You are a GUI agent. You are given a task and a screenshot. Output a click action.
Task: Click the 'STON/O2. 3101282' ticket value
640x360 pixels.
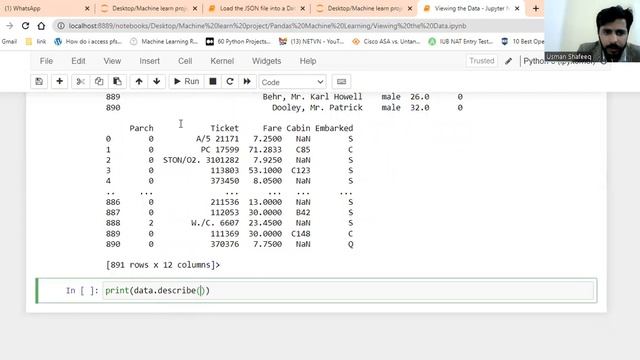(201, 160)
